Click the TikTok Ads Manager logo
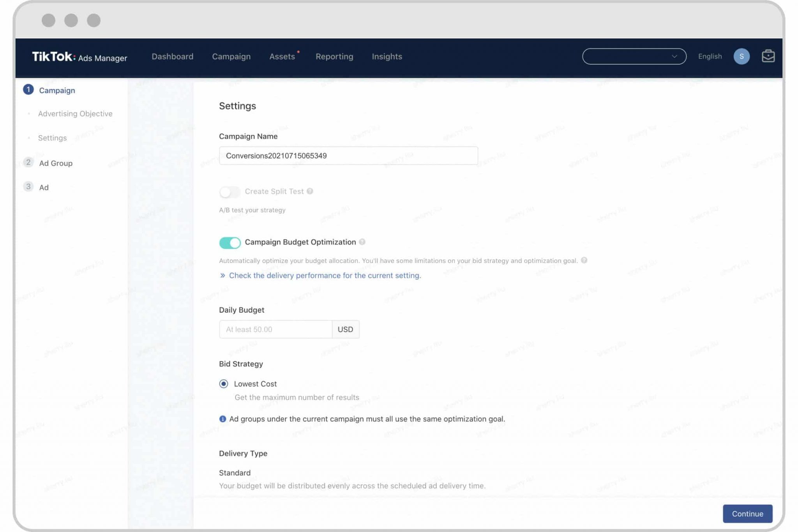Image resolution: width=798 pixels, height=532 pixels. 79,57
